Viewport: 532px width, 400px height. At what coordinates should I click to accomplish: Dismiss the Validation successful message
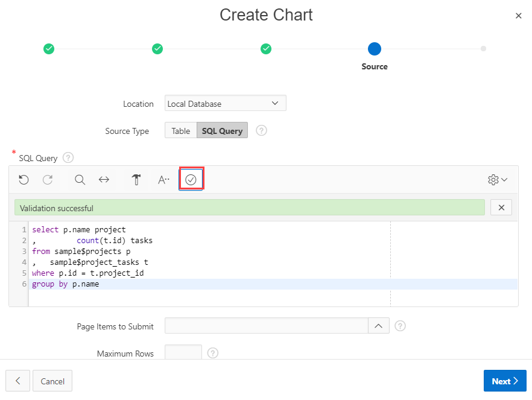[501, 208]
